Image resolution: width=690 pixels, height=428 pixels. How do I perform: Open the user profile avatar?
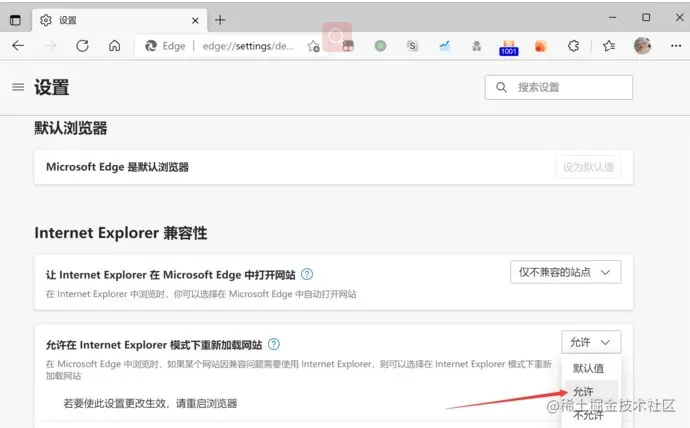[642, 46]
